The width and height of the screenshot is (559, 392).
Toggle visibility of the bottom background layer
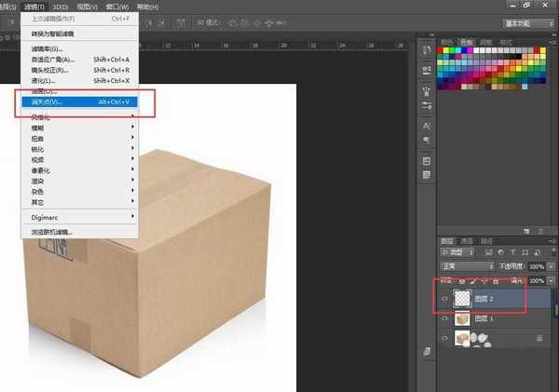point(443,339)
